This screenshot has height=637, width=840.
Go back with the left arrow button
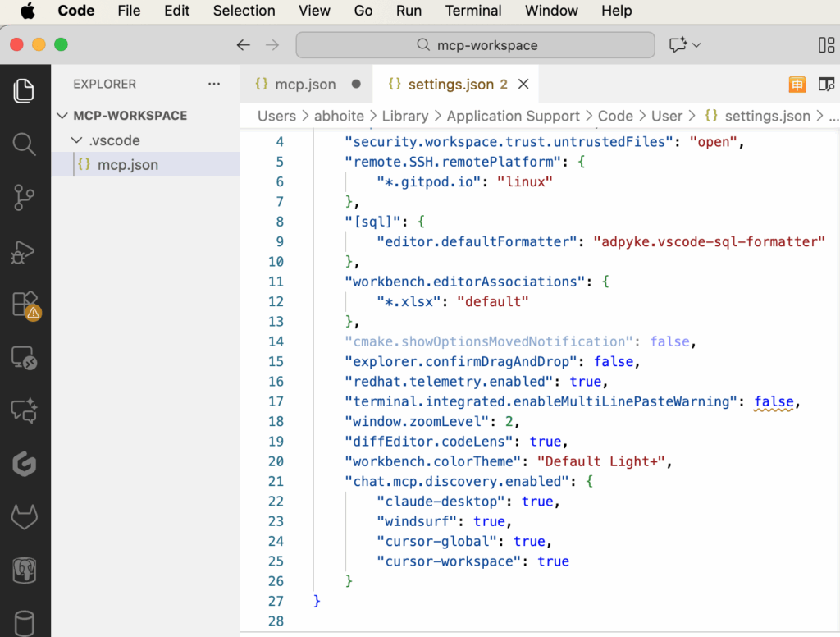tap(243, 45)
